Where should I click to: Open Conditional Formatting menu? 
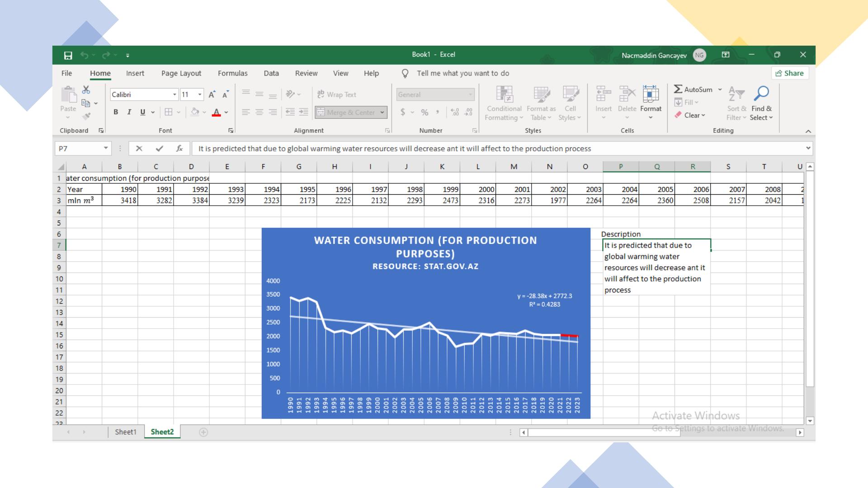click(x=504, y=103)
